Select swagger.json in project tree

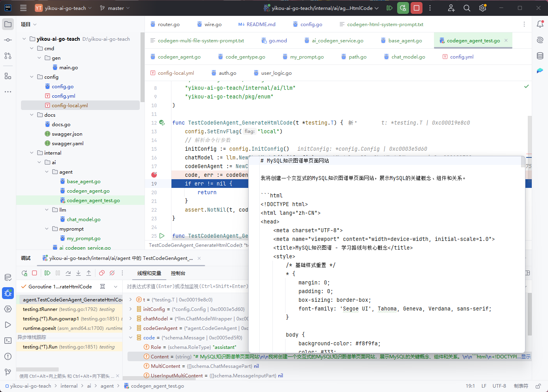[67, 134]
